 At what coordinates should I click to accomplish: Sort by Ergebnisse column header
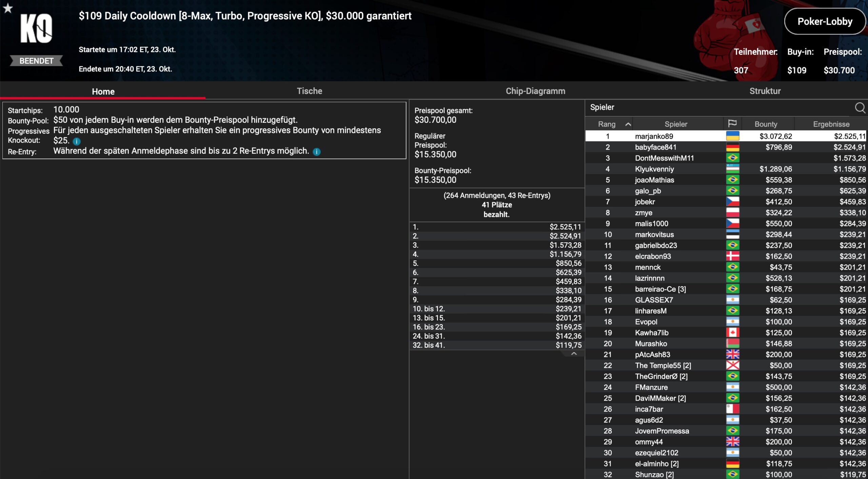[x=831, y=124]
